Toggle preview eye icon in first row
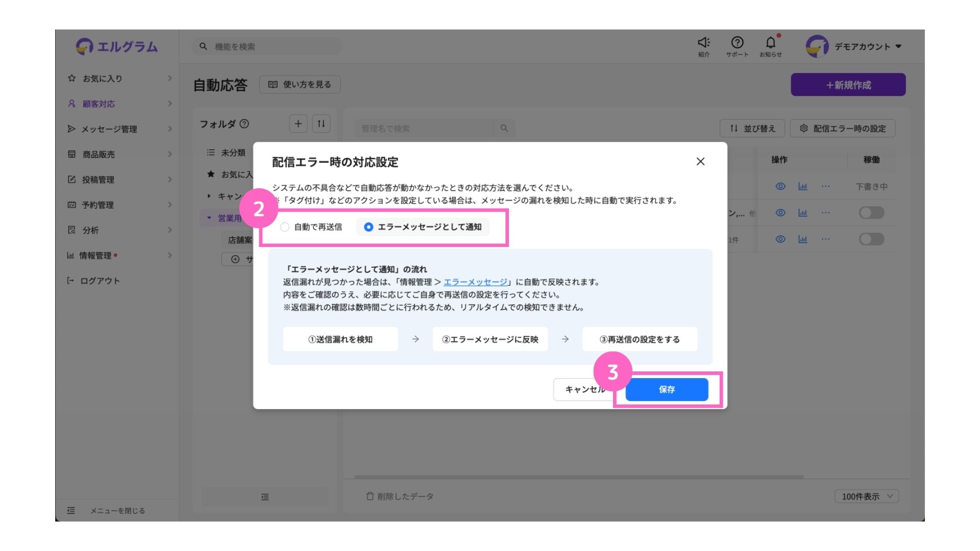The height and width of the screenshot is (551, 980). pyautogui.click(x=780, y=187)
